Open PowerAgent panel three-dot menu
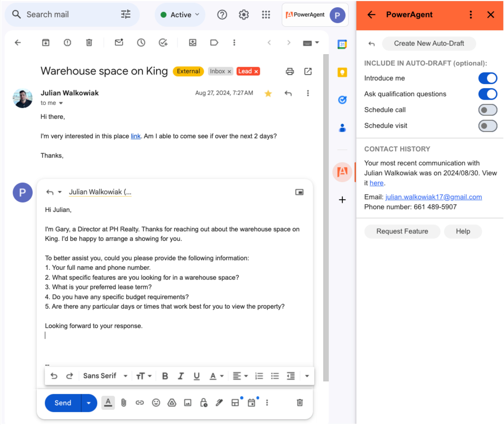Viewport: 504px width, 425px height. point(470,15)
